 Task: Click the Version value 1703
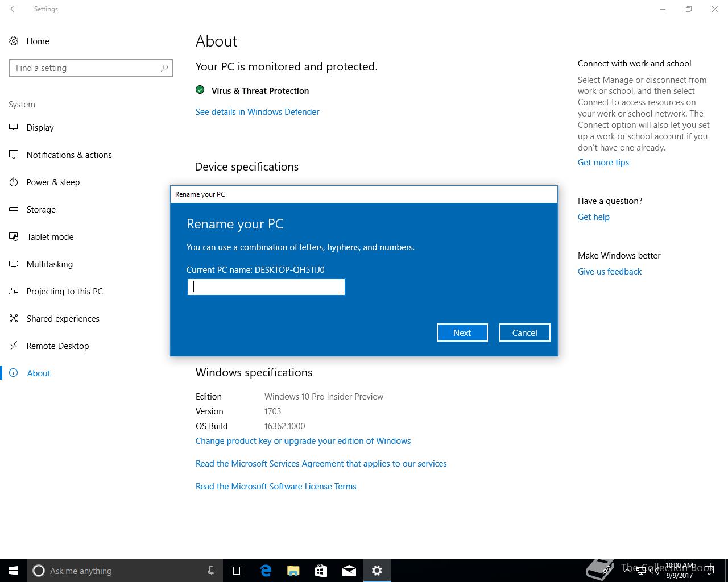[x=273, y=411]
